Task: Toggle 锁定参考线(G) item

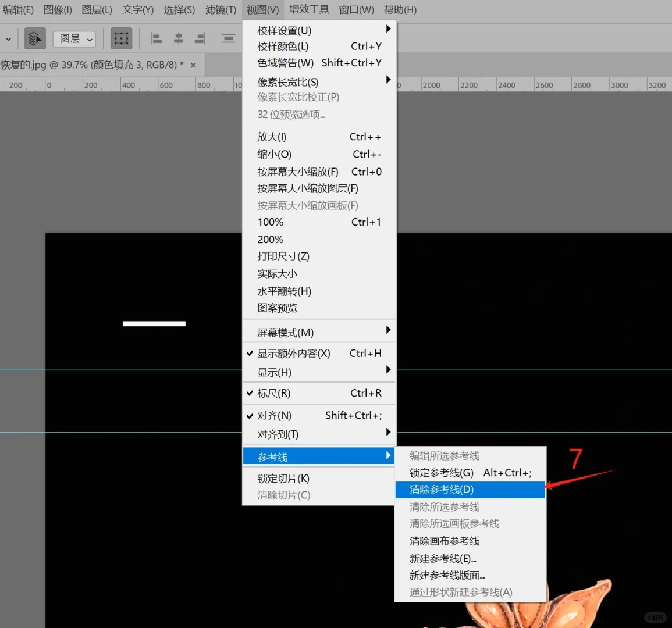Action: pos(470,473)
